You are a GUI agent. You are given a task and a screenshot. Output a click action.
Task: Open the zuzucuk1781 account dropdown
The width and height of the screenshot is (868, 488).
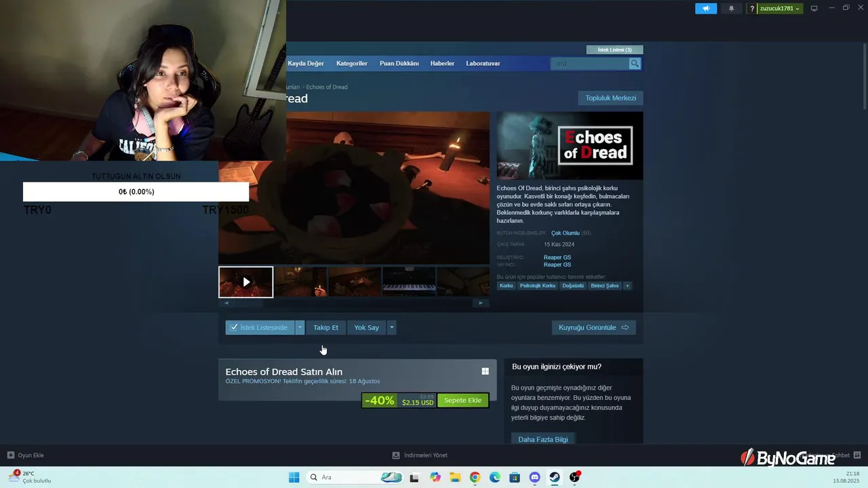[x=780, y=9]
